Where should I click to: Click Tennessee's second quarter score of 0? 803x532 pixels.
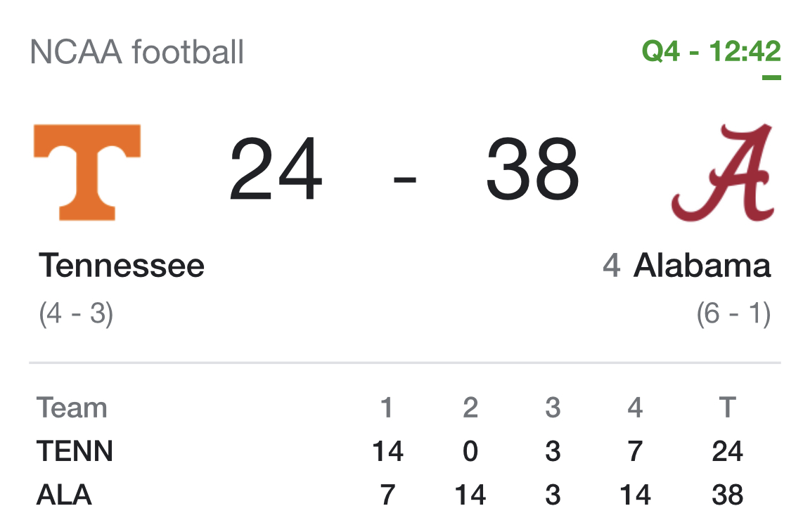[470, 451]
